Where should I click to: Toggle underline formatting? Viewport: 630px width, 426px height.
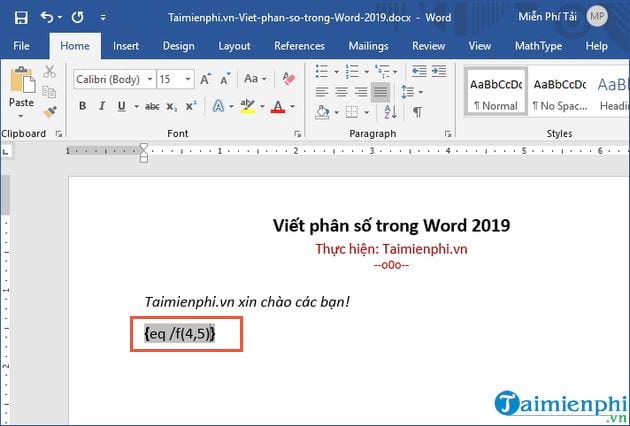click(121, 106)
